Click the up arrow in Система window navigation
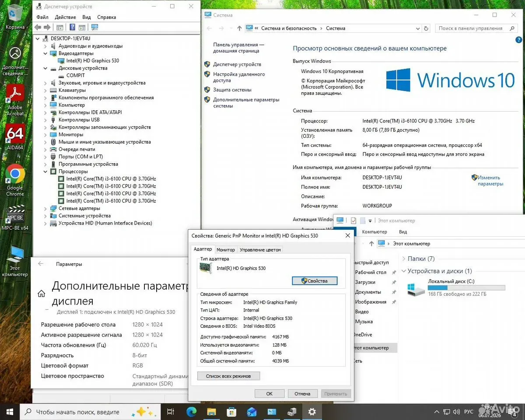This screenshot has width=525, height=420. pyautogui.click(x=239, y=28)
